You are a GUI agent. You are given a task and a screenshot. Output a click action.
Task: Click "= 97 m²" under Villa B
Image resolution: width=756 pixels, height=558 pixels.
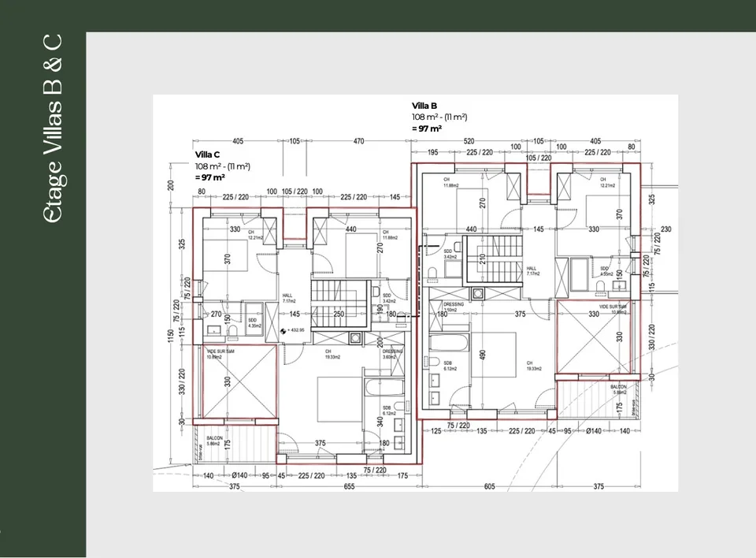427,128
